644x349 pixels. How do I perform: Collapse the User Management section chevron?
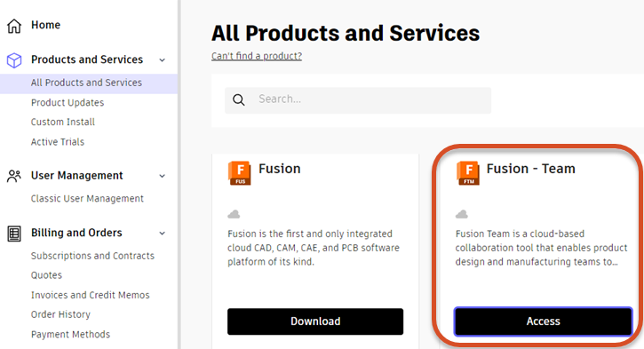(163, 176)
